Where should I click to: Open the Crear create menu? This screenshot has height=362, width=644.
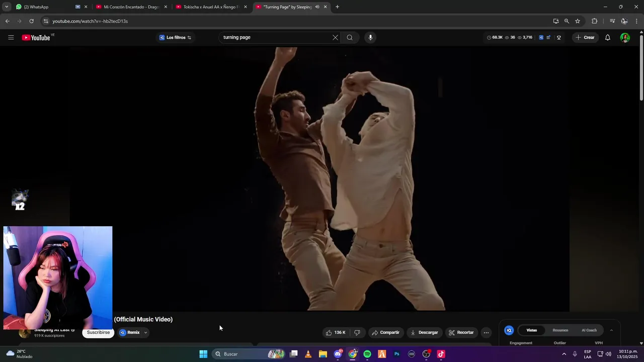point(585,38)
